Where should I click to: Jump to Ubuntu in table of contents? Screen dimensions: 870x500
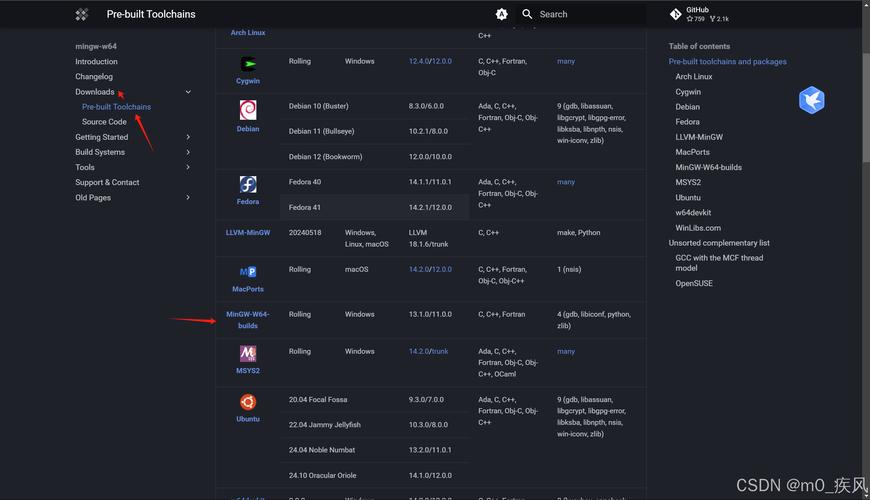[688, 198]
